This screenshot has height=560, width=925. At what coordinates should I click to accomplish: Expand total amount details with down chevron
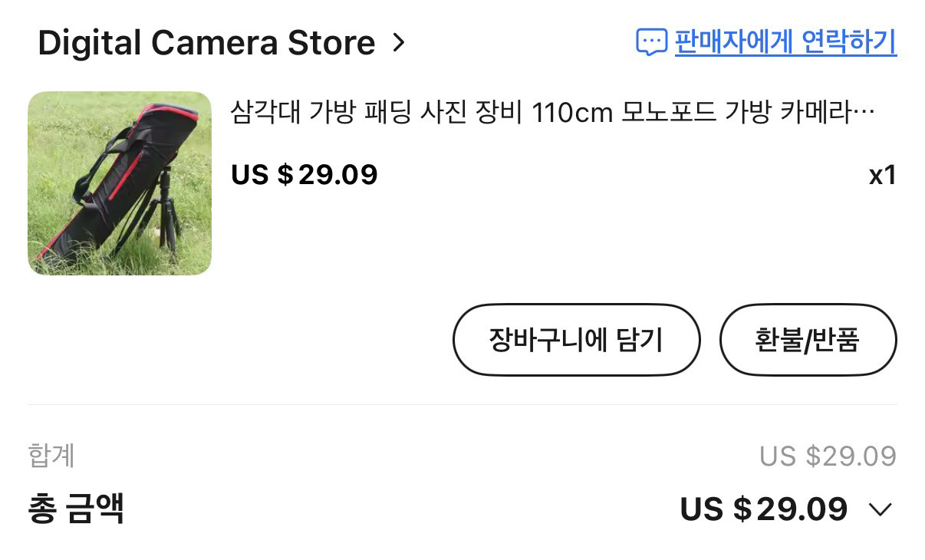click(881, 509)
